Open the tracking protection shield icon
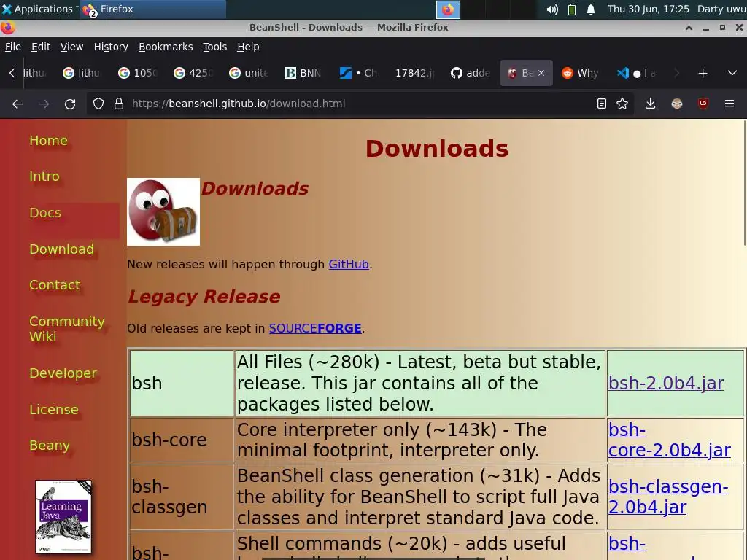Screen dimensions: 747x560 tap(98, 104)
